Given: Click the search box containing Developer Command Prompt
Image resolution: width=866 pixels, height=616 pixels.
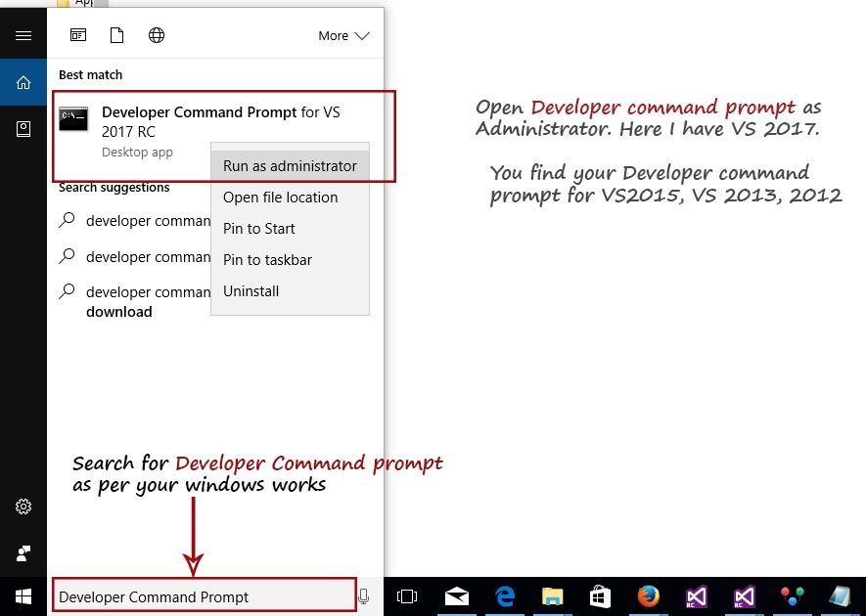Looking at the screenshot, I should 205,595.
